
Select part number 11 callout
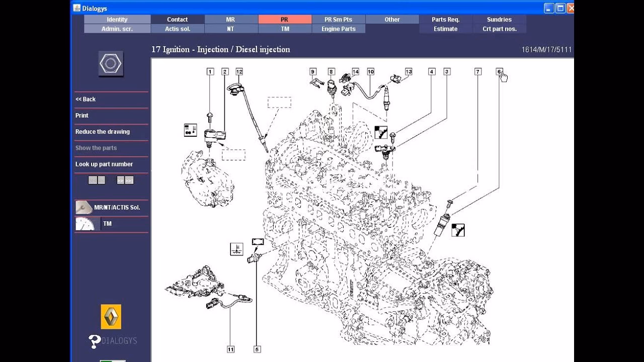[230, 349]
